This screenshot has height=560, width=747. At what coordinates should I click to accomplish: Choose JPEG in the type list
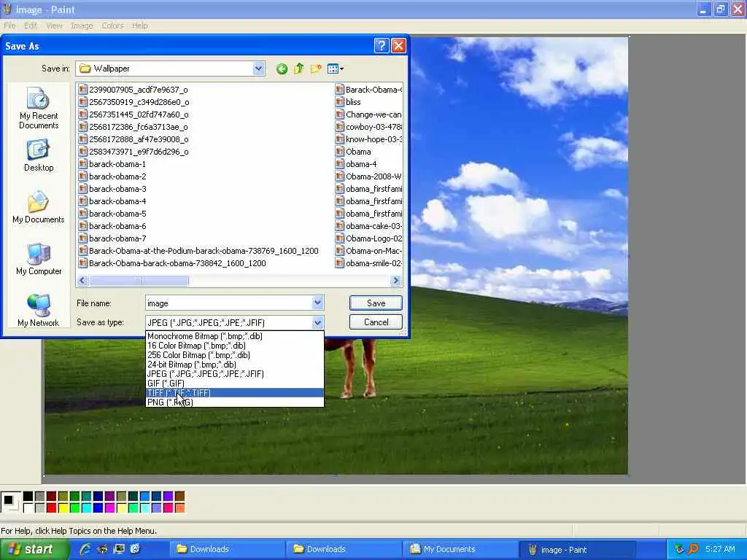coord(234,374)
